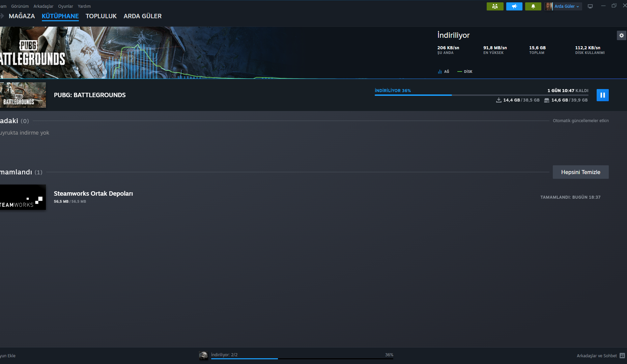Click the 91,8 MB/sn peak speed value
The image size is (627, 364).
495,48
